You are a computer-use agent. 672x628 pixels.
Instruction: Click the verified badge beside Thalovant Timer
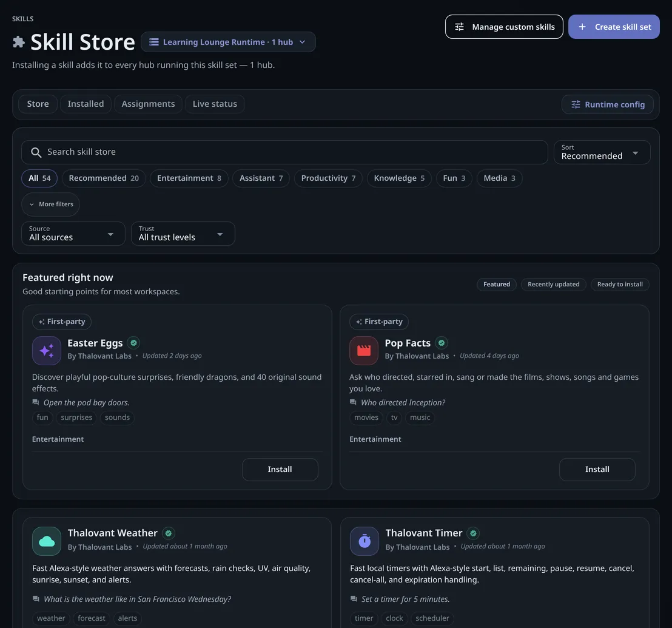[x=473, y=533]
